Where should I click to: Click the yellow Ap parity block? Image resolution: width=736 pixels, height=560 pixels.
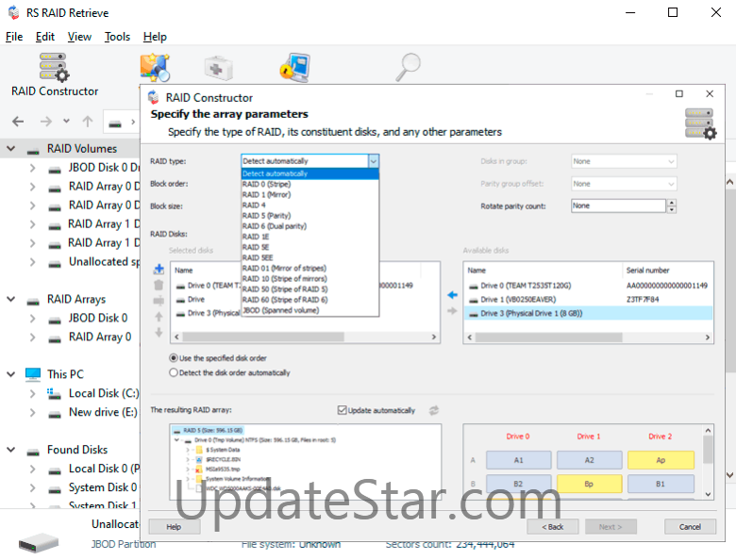661,460
